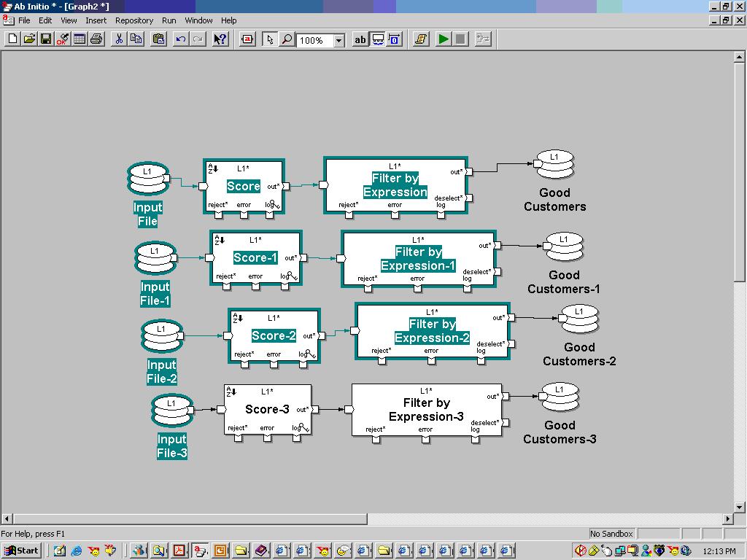Save the current graph
The height and width of the screenshot is (560, 747).
click(44, 39)
